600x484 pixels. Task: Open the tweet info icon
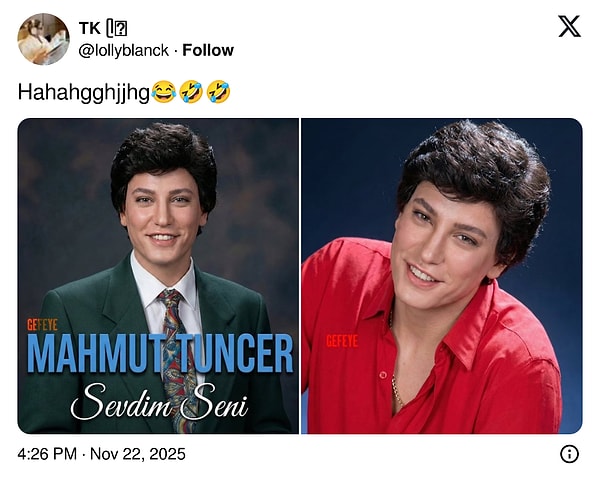tap(569, 454)
